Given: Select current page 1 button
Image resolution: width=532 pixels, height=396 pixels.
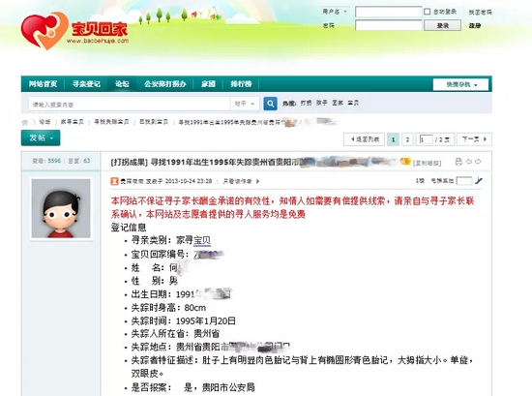Looking at the screenshot, I should point(393,139).
